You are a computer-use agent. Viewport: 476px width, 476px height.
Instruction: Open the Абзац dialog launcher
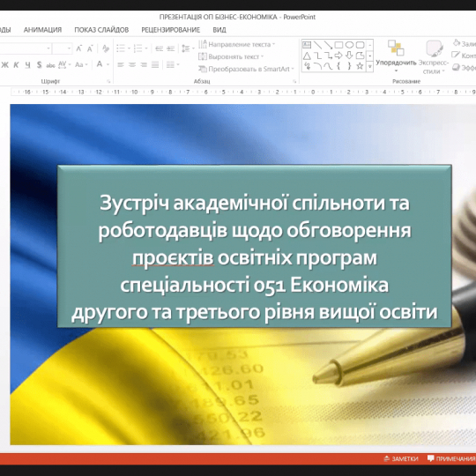(x=294, y=81)
